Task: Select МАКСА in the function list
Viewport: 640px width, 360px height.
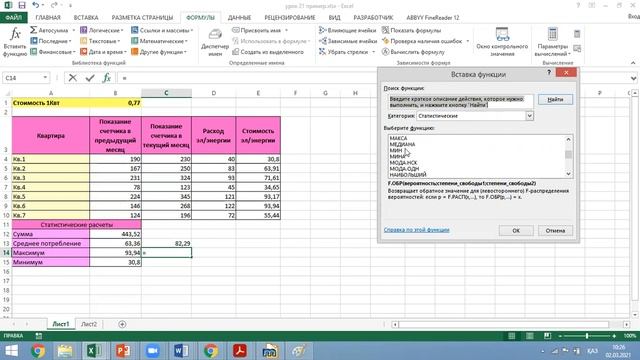Action: tap(398, 138)
